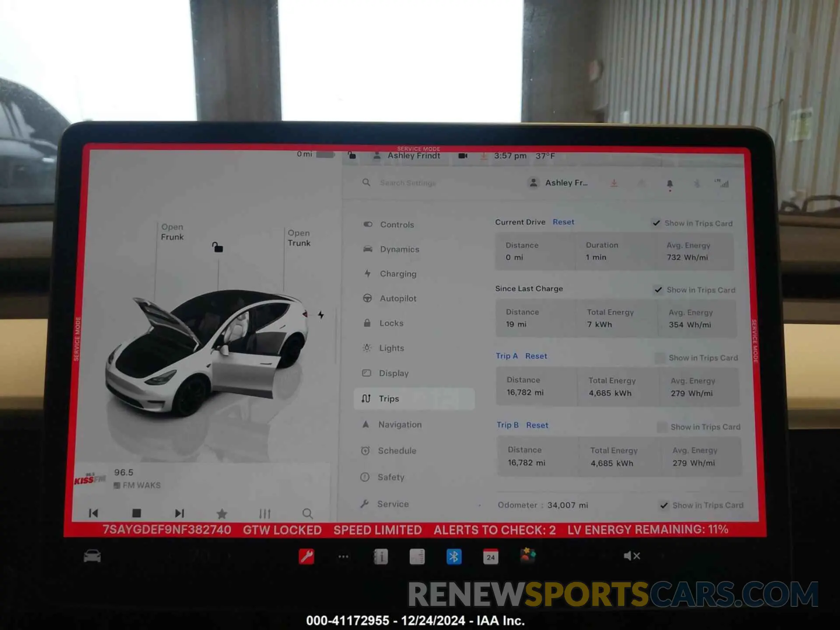
Task: Tap the Ashley Frindt profile in status bar
Action: point(406,156)
